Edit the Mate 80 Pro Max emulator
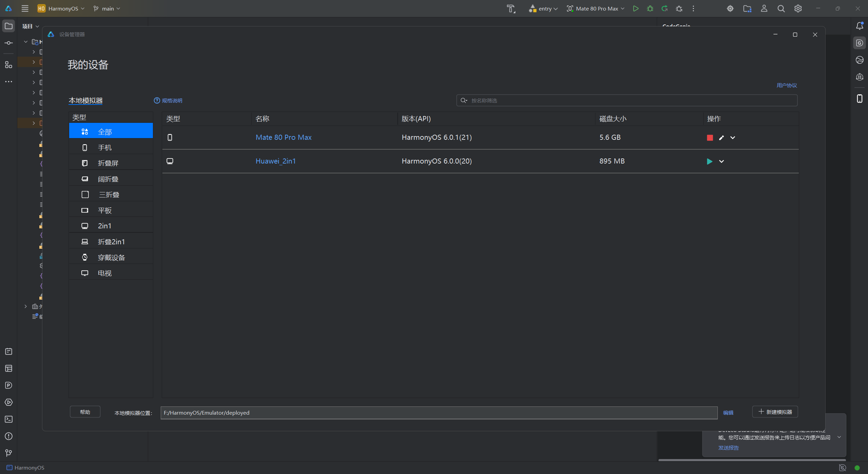This screenshot has width=868, height=474. [721, 137]
